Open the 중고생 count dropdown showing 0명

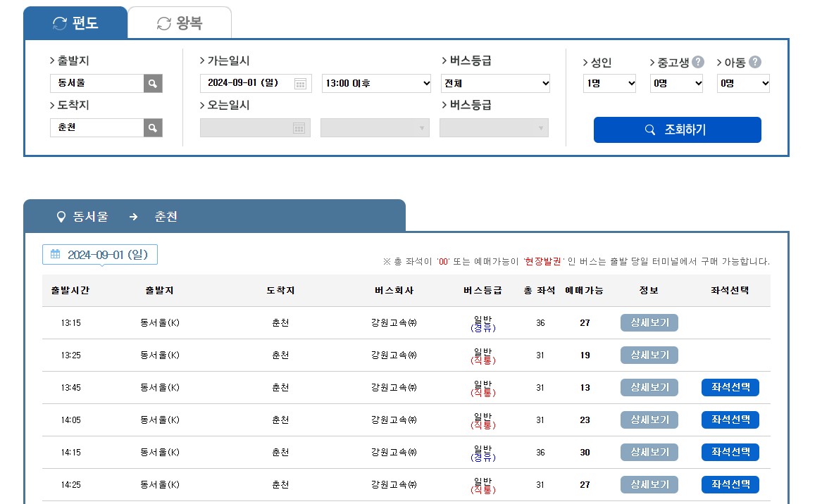[675, 83]
